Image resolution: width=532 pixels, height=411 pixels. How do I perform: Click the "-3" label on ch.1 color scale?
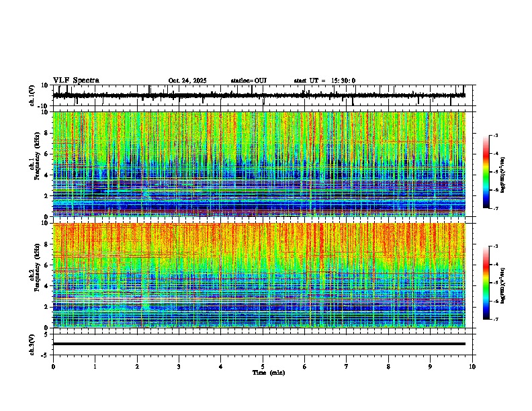(x=496, y=136)
